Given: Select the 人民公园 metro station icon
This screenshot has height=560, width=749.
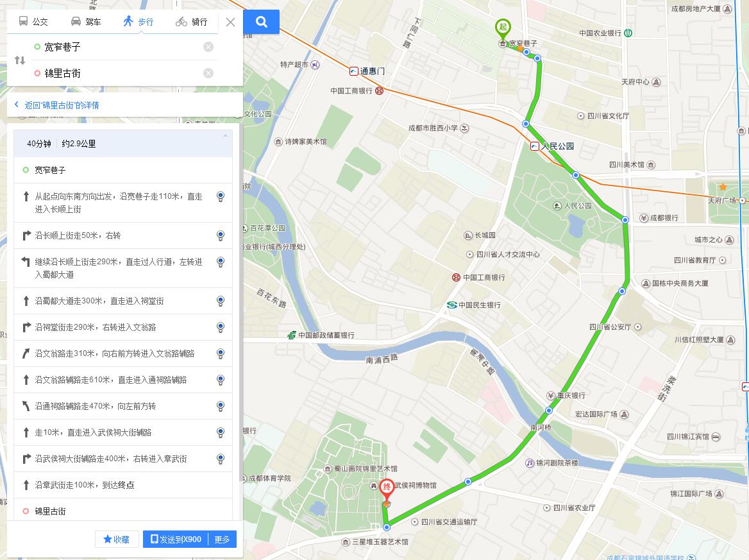Looking at the screenshot, I should (535, 146).
